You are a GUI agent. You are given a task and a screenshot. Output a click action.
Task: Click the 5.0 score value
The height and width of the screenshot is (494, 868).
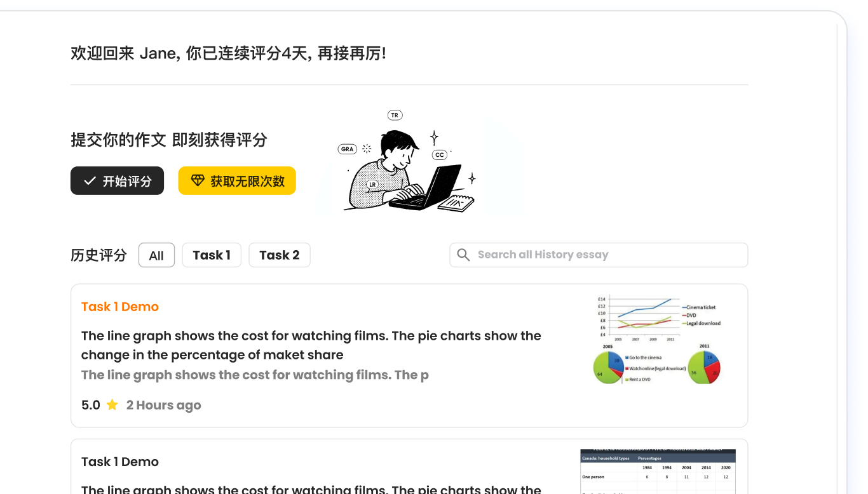coord(91,405)
